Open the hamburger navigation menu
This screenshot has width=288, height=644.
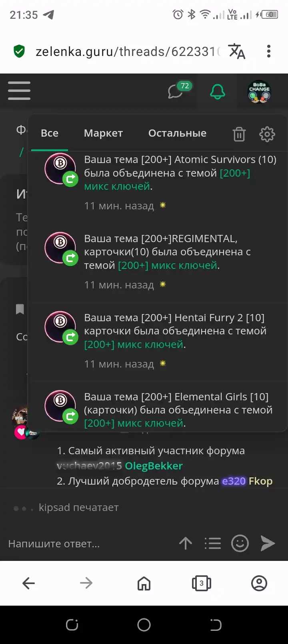pyautogui.click(x=19, y=91)
